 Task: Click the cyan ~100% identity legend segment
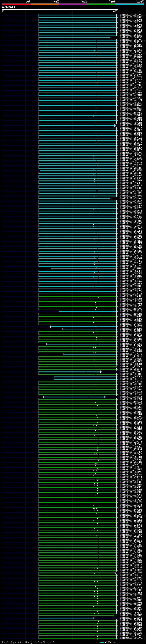point(129,4)
